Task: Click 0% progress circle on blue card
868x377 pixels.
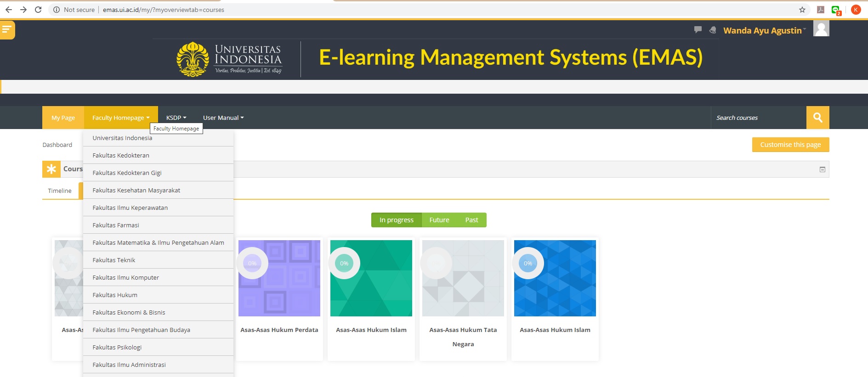Action: point(528,263)
